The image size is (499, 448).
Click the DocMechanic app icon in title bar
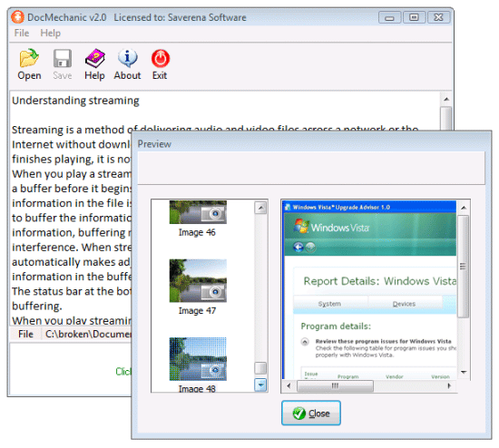coord(17,17)
